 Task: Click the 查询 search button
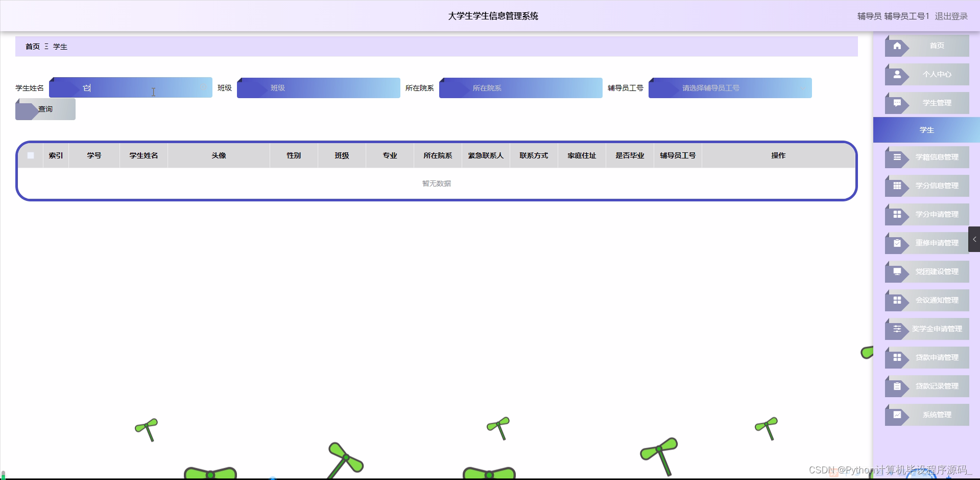point(45,108)
